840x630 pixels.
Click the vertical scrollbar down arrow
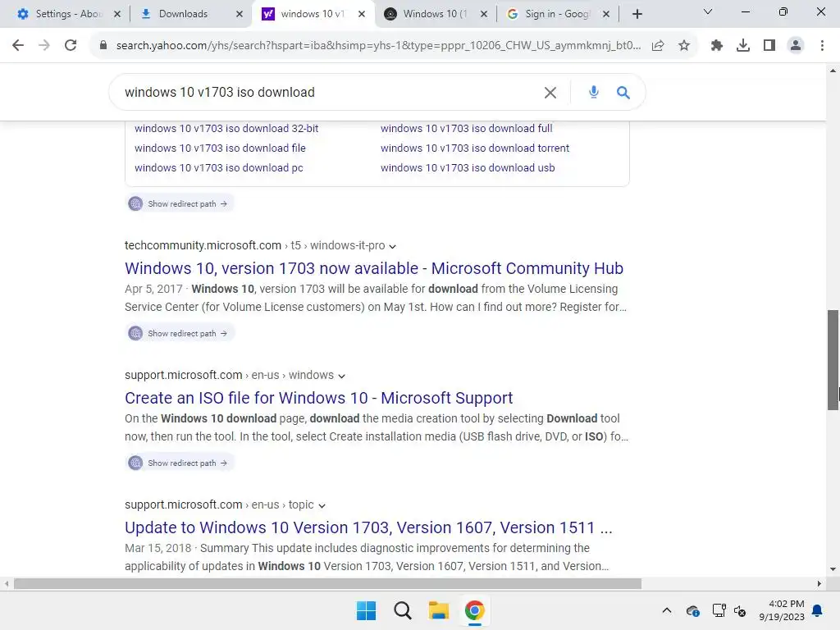(x=833, y=569)
